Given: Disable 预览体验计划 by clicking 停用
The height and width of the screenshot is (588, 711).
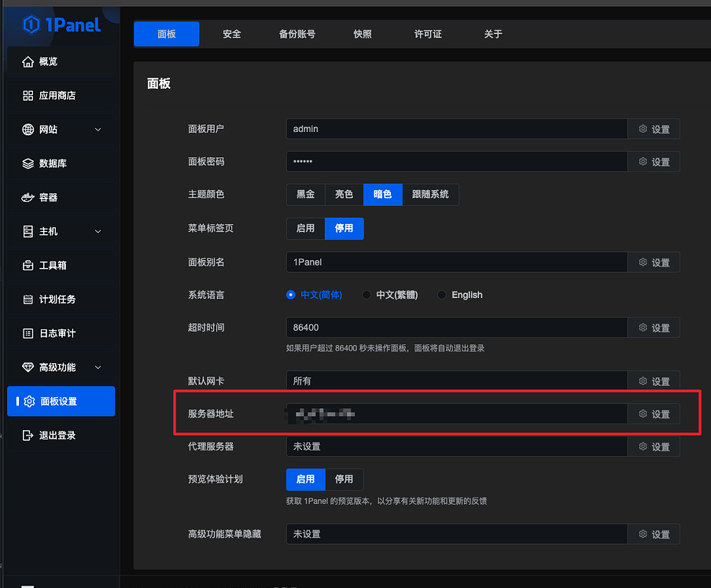Looking at the screenshot, I should point(344,479).
